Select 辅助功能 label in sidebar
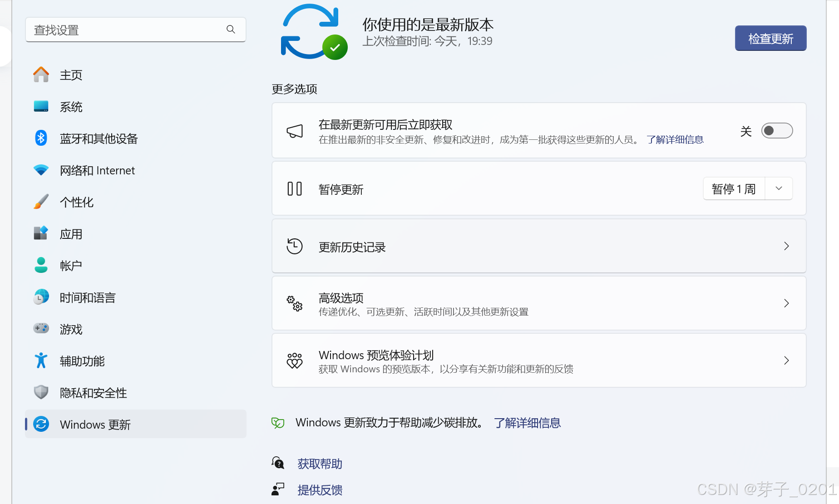This screenshot has width=839, height=504. (x=82, y=361)
